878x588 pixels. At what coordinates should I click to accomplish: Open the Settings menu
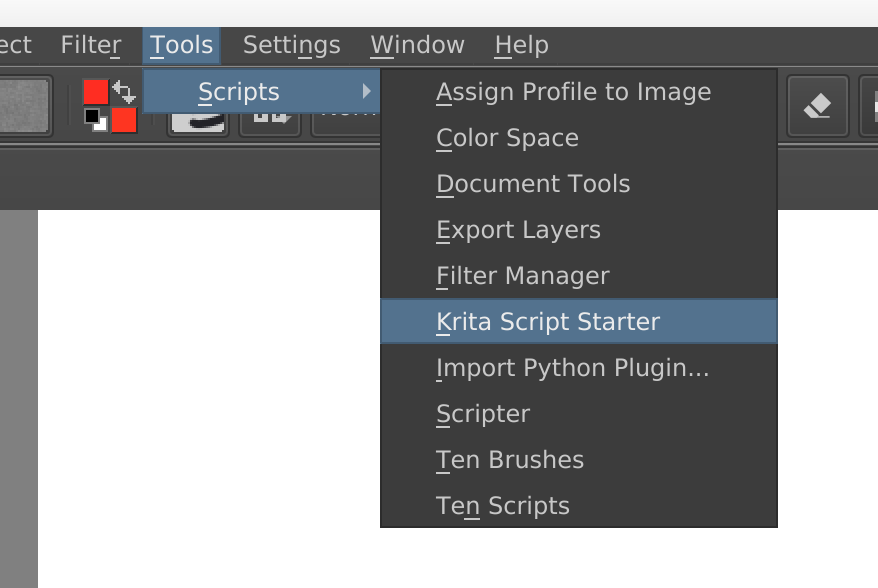coord(291,45)
